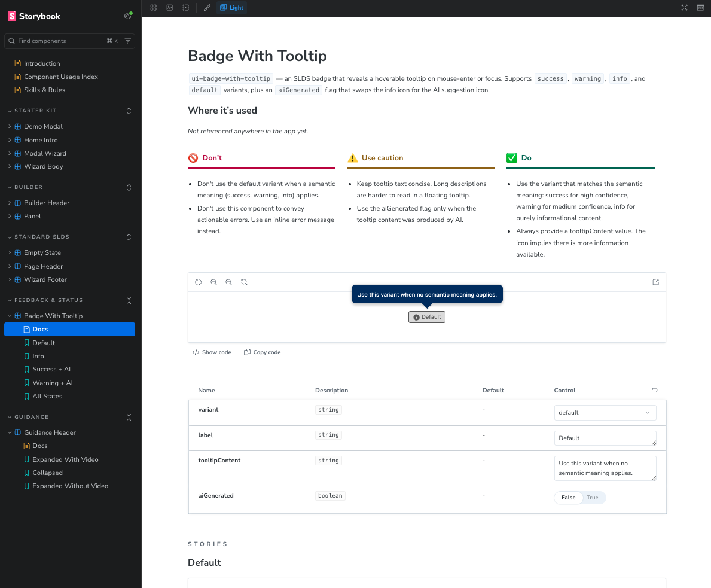Expand Home Intro component
711x588 pixels.
[41, 140]
